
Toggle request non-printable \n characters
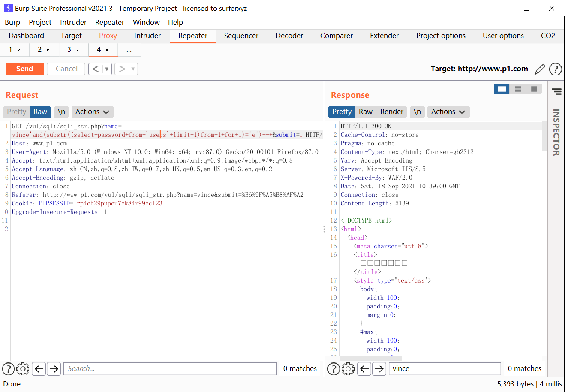[61, 112]
